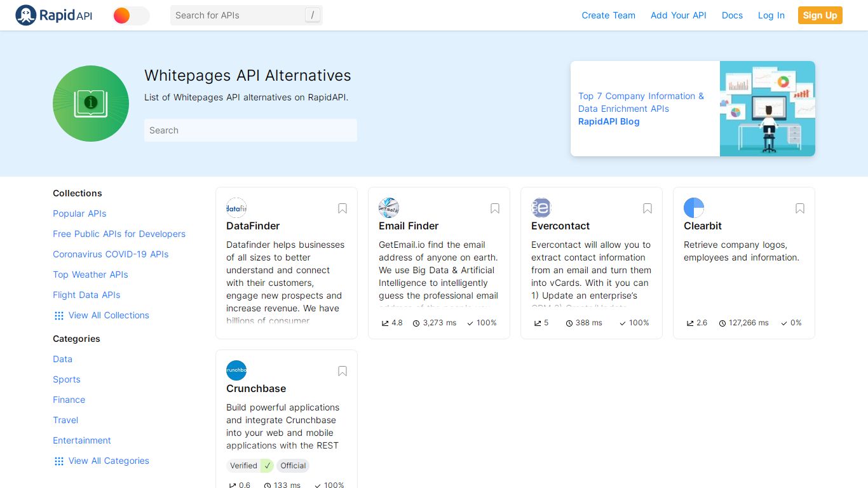Click Email Finder success rate checkmark icon
This screenshot has width=868, height=488.
[470, 323]
